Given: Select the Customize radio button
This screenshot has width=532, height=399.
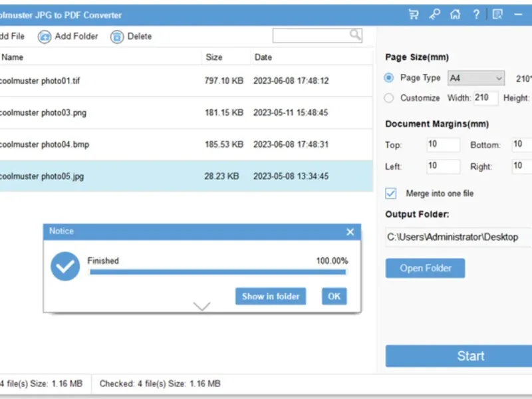Looking at the screenshot, I should pyautogui.click(x=389, y=98).
